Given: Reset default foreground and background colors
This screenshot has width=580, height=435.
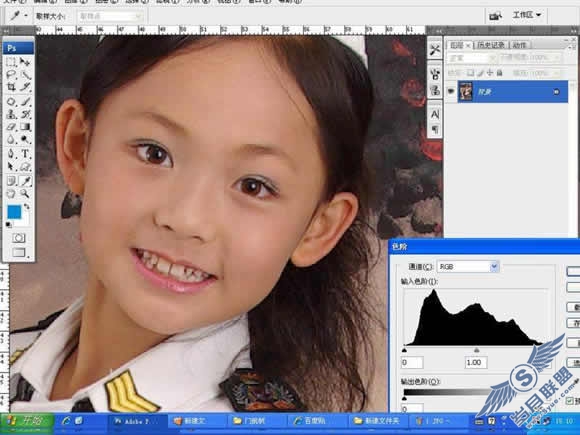Looking at the screenshot, I should 9,225.
